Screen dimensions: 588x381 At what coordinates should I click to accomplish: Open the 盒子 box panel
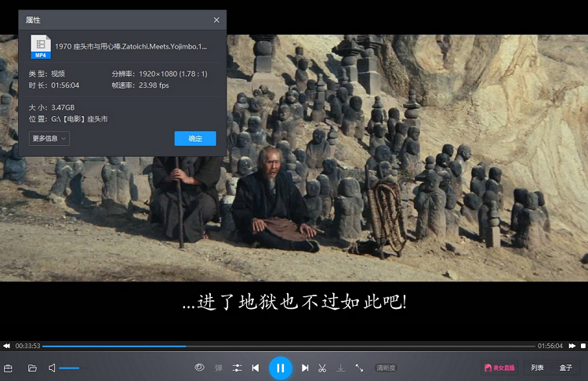pyautogui.click(x=566, y=368)
